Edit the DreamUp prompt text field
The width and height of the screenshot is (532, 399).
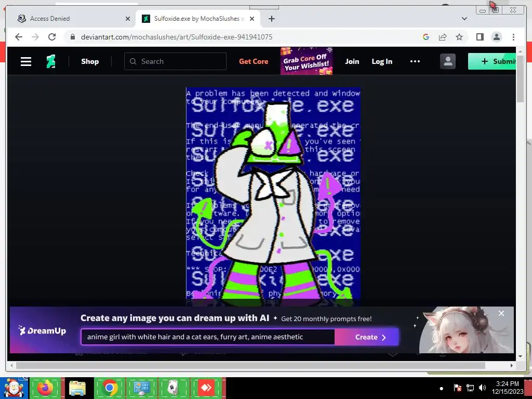coord(208,337)
